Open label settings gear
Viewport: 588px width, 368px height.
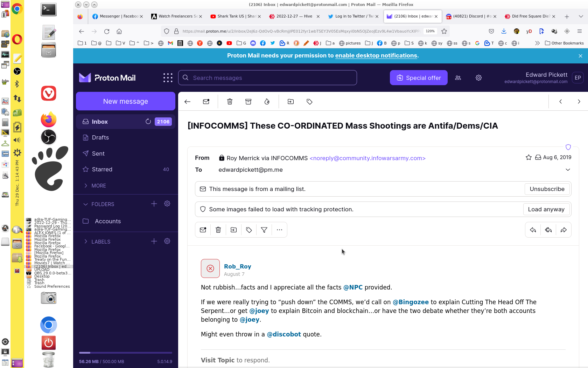[x=167, y=241]
